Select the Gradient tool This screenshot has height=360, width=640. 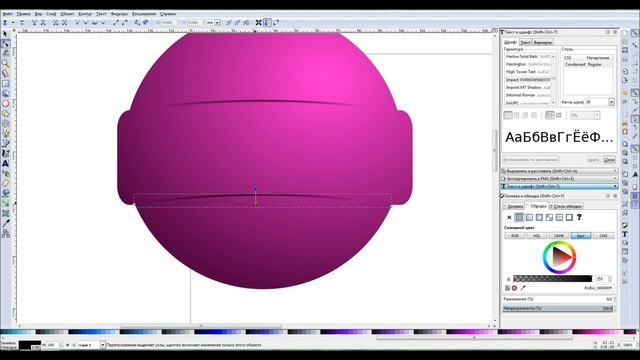tap(5, 204)
